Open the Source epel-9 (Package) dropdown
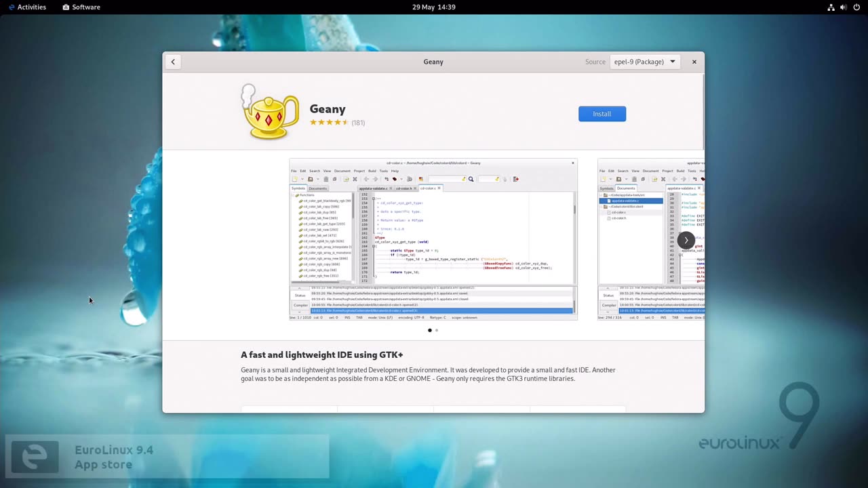Screen dimensions: 868x488 coord(644,62)
